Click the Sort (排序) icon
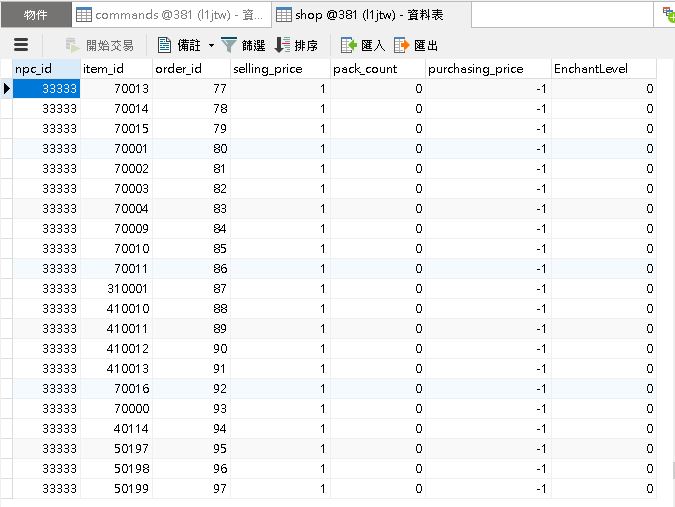The width and height of the screenshot is (675, 507). tap(282, 45)
